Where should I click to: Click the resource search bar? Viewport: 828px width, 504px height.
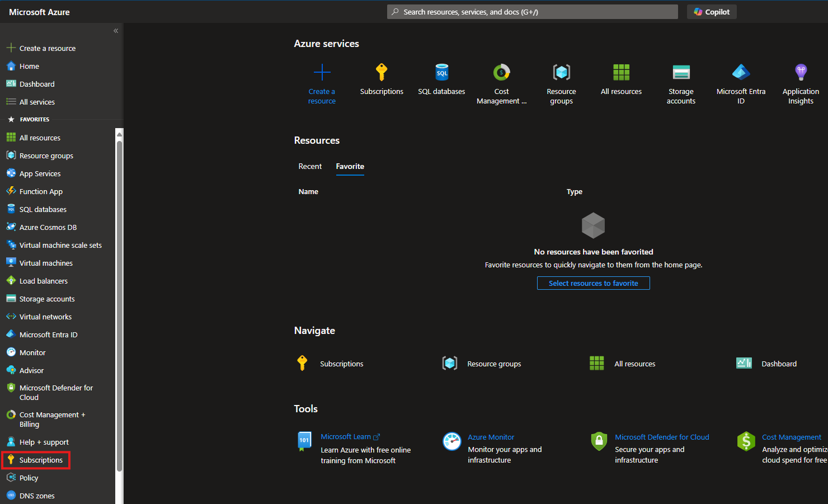point(531,11)
